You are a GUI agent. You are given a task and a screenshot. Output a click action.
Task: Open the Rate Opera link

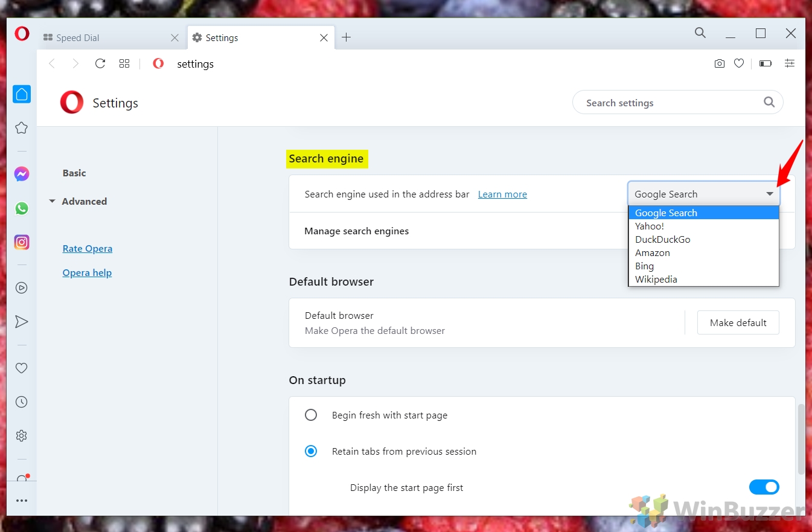coord(88,248)
